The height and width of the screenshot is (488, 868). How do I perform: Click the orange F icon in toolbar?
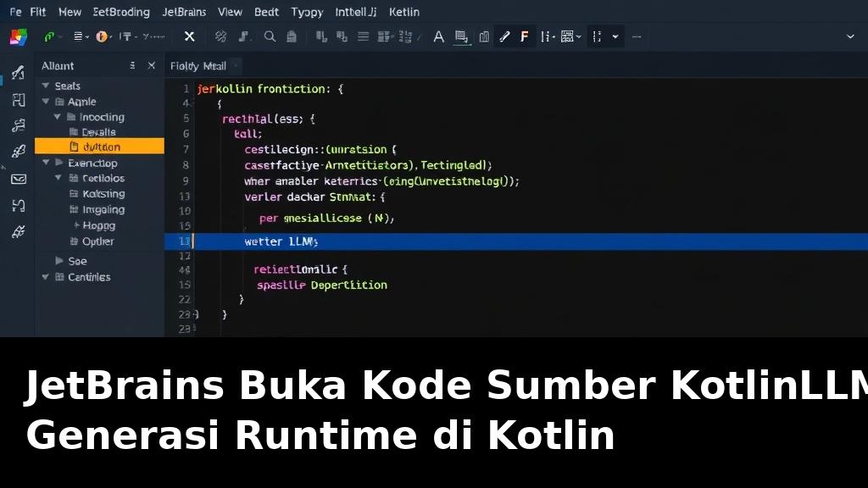[x=524, y=36]
